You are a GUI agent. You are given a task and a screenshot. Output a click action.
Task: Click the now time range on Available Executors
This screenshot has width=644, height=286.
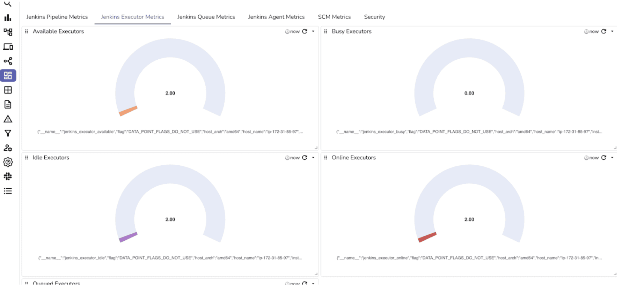click(294, 31)
